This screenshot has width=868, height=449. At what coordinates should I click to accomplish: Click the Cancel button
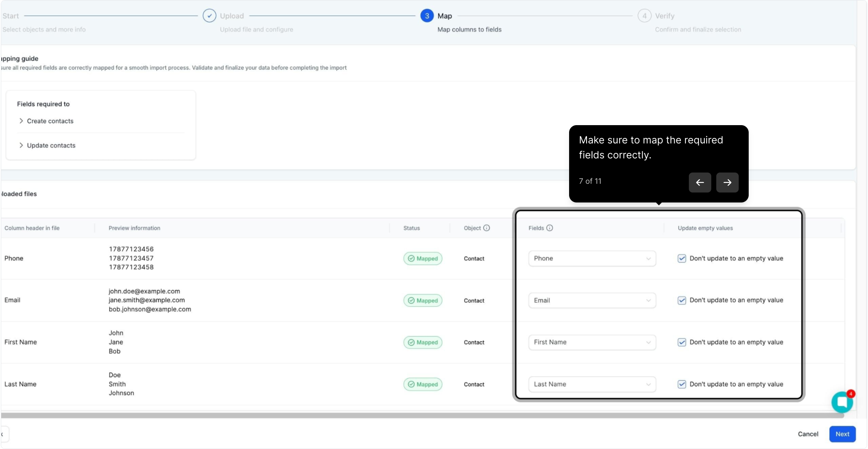pyautogui.click(x=808, y=434)
